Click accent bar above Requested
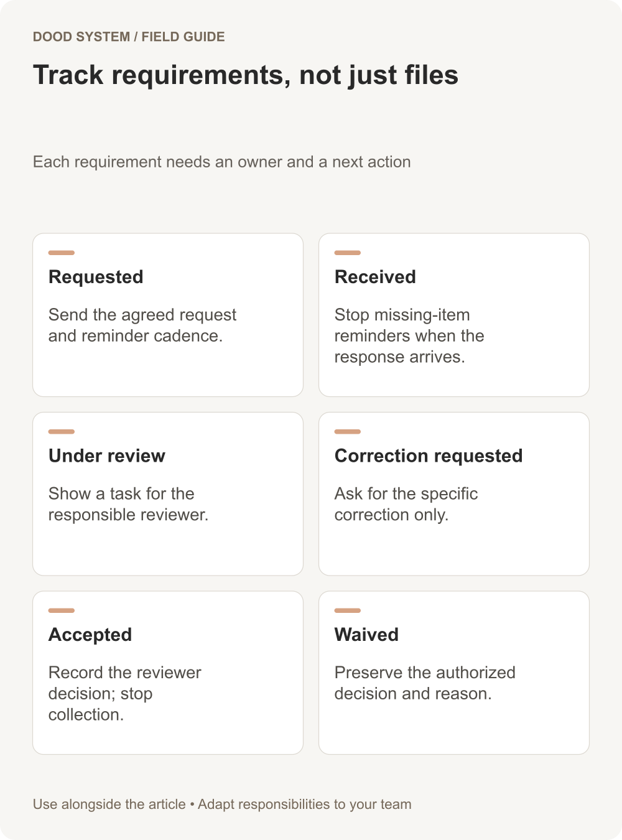The width and height of the screenshot is (622, 840). (x=62, y=253)
